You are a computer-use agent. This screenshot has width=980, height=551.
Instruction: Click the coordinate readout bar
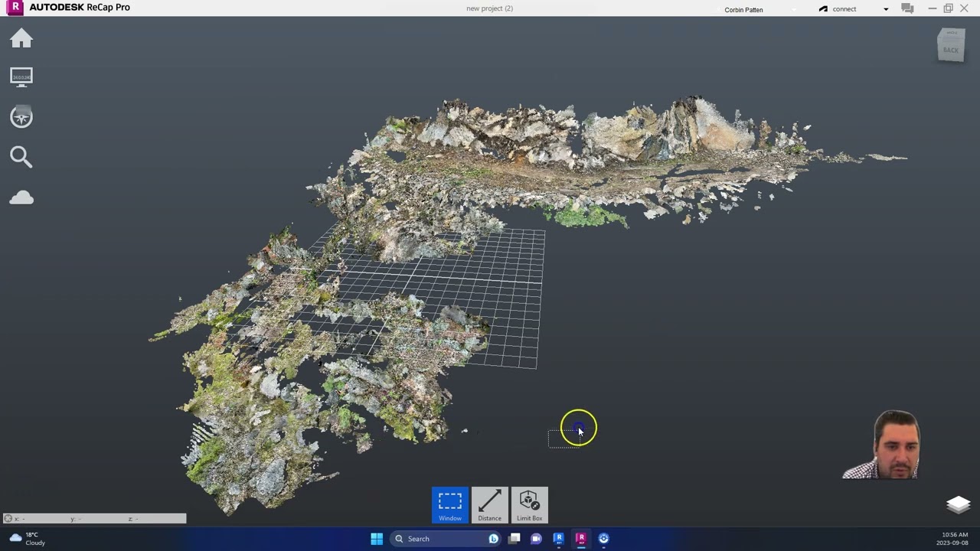pyautogui.click(x=94, y=519)
